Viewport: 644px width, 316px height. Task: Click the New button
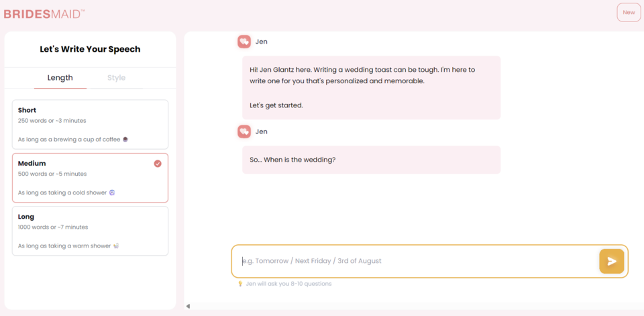[629, 13]
